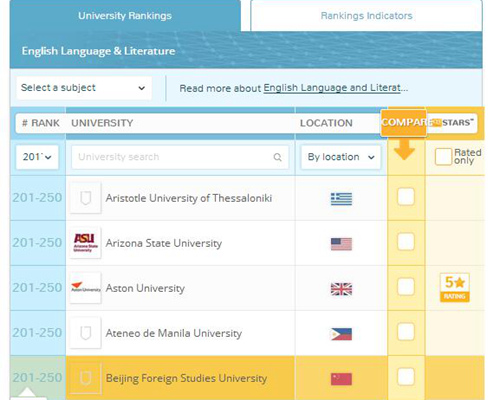Click the China flag icon
Viewport: 500px width, 400px height.
[x=341, y=379]
